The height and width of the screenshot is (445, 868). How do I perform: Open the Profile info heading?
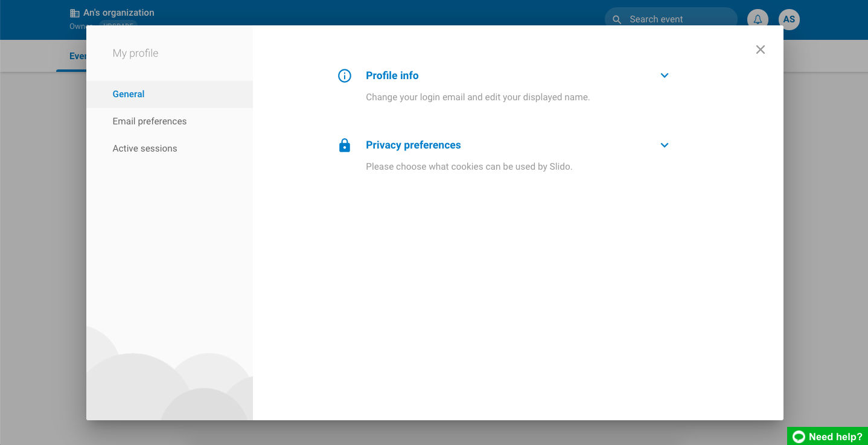pos(392,75)
